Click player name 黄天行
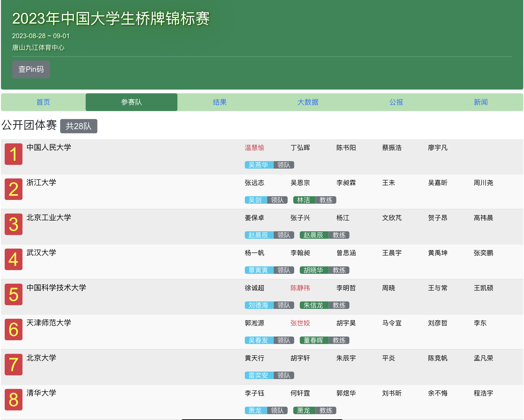The image size is (524, 420). pos(254,358)
